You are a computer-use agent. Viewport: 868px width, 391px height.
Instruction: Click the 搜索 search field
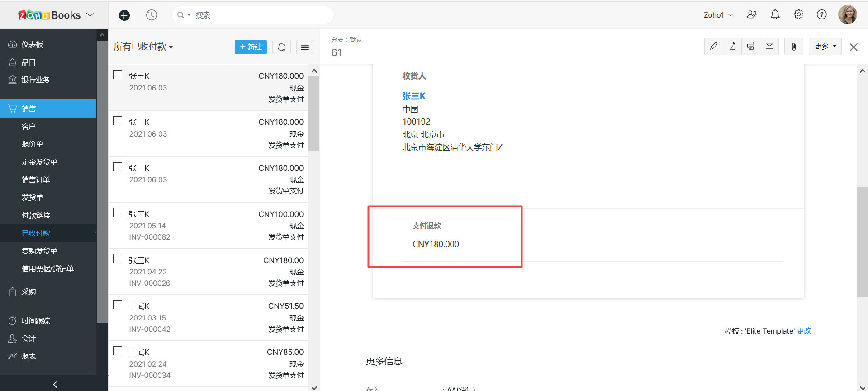point(258,15)
